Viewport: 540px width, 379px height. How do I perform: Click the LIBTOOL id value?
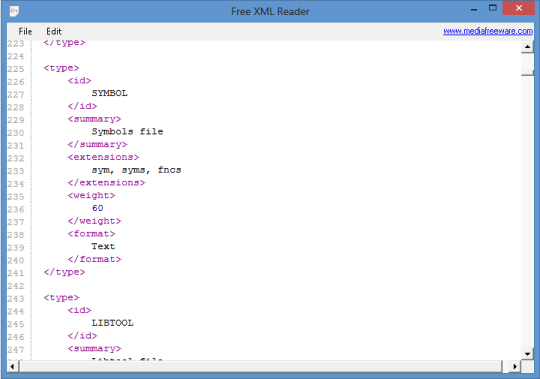coord(112,323)
